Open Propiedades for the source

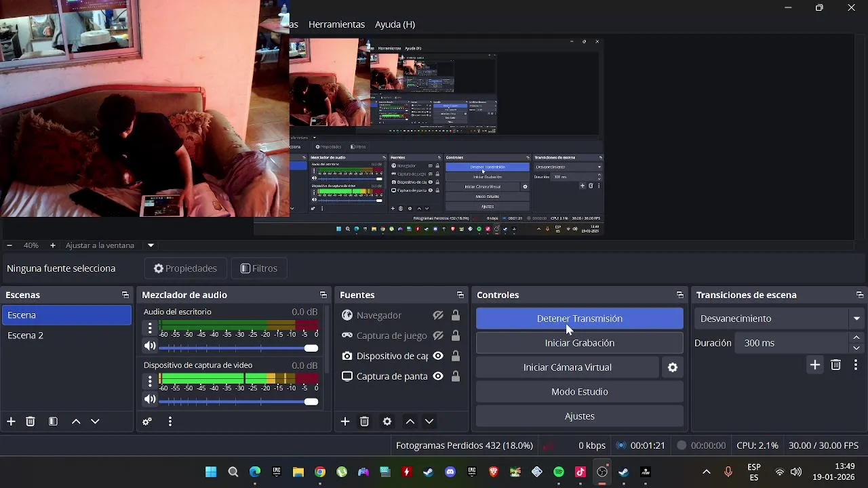coord(185,268)
